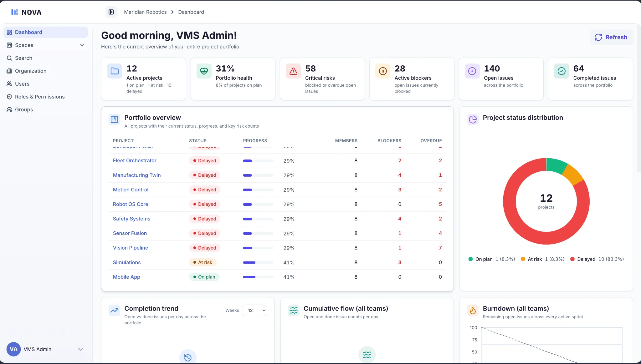The height and width of the screenshot is (364, 641).
Task: Expand the Spaces menu chevron
Action: coord(82,45)
